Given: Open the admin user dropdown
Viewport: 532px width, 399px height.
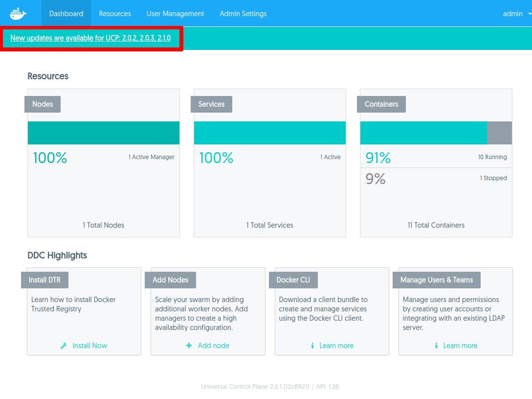Looking at the screenshot, I should pos(516,14).
